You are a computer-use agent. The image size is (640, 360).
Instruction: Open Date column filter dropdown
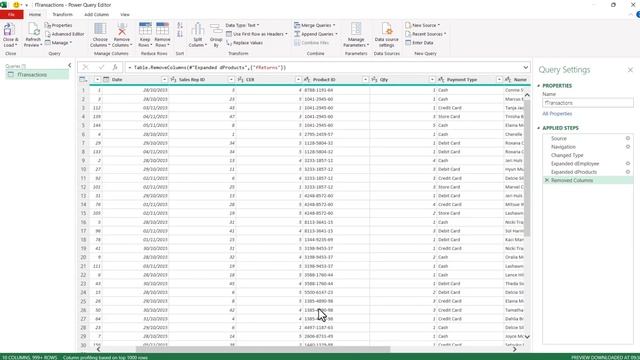[164, 80]
